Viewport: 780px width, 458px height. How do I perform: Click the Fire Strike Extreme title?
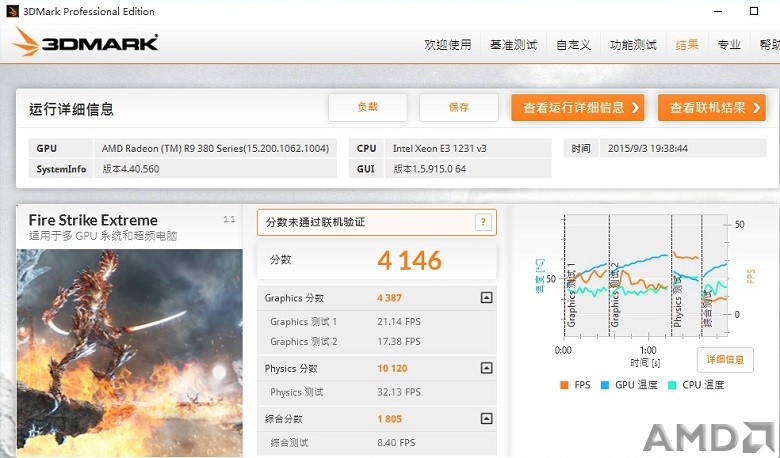93,220
